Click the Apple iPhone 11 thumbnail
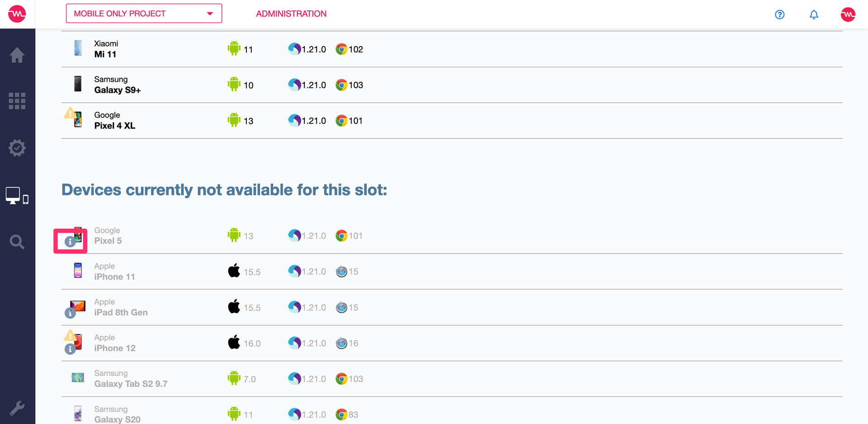Screen dimensions: 868x424 pos(78,271)
